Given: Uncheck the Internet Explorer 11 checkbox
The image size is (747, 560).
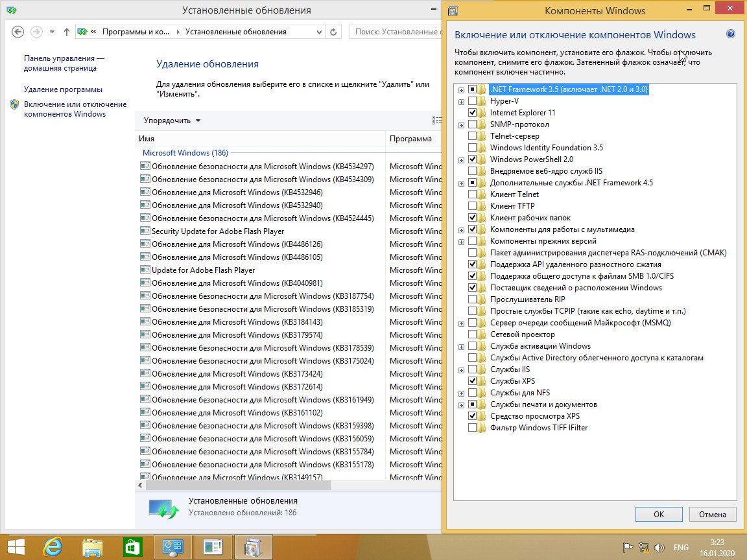Looking at the screenshot, I should point(472,113).
